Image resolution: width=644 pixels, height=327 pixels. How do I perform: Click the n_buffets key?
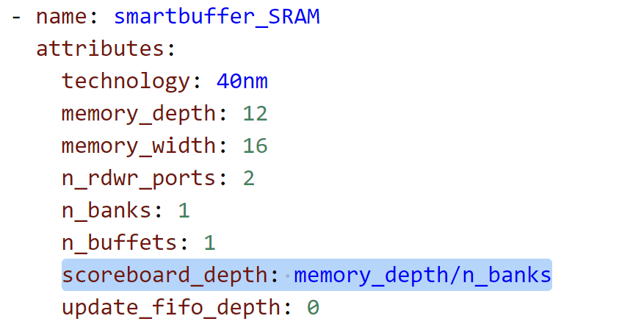pos(119,242)
